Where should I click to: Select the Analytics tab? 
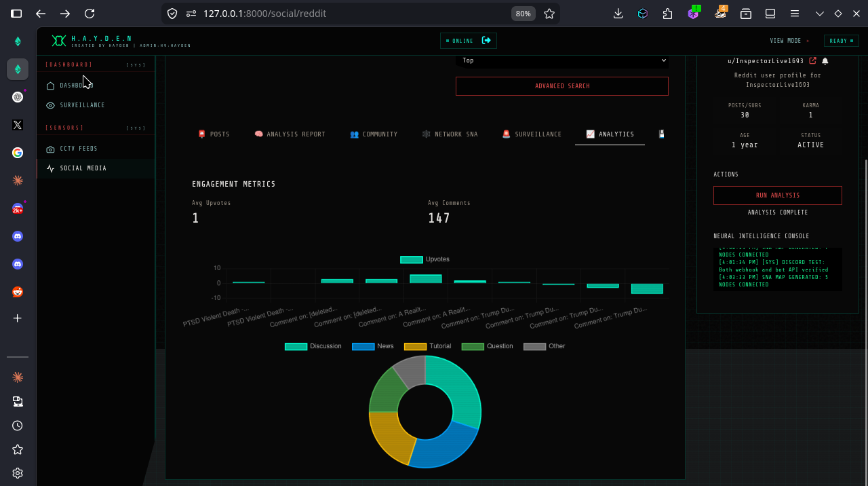610,134
